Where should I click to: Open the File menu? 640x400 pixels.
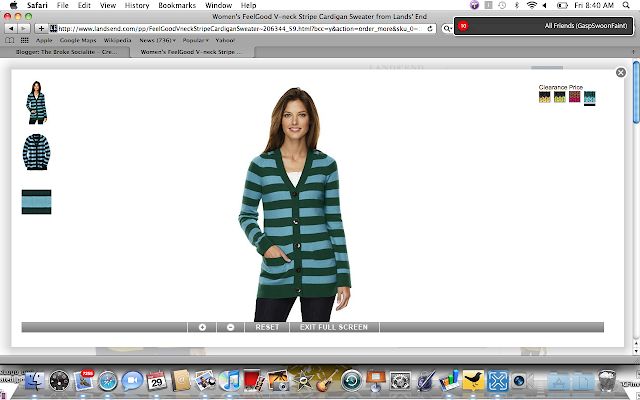(x=62, y=5)
